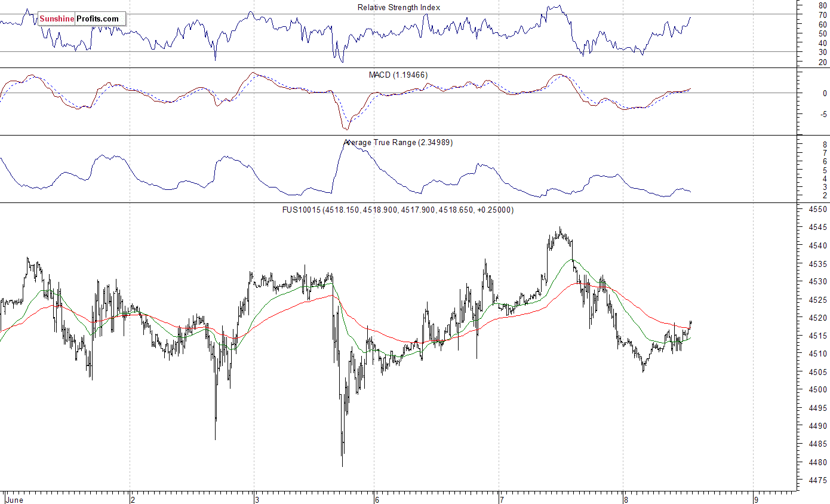Click the 4545 price axis value
The height and width of the screenshot is (504, 830).
[x=818, y=228]
